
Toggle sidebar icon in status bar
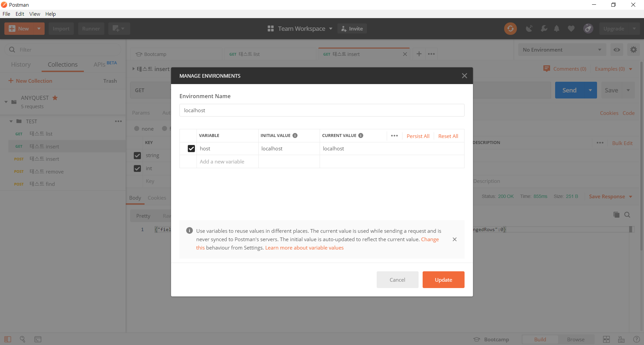tap(8, 339)
